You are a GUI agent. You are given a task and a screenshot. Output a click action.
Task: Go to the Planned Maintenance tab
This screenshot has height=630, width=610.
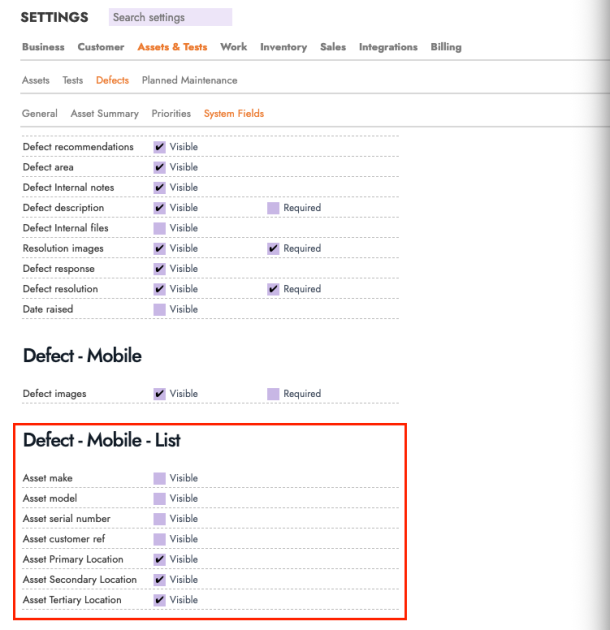[x=189, y=80]
